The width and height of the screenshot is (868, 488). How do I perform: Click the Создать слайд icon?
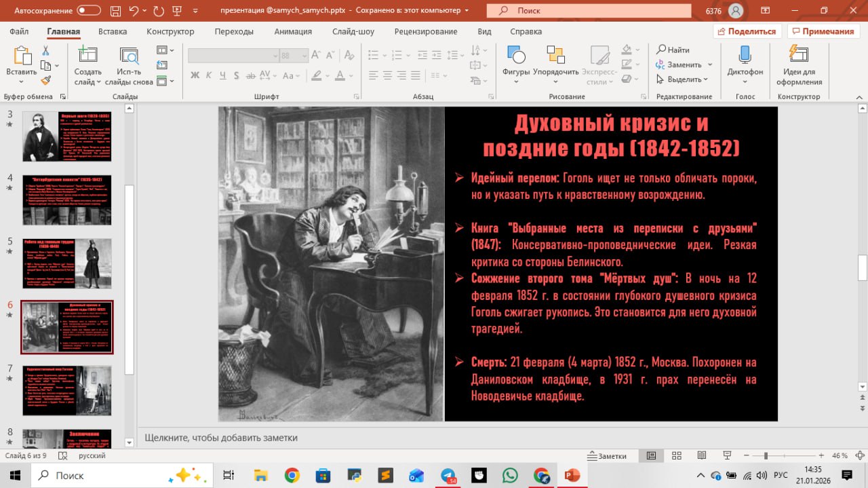87,55
